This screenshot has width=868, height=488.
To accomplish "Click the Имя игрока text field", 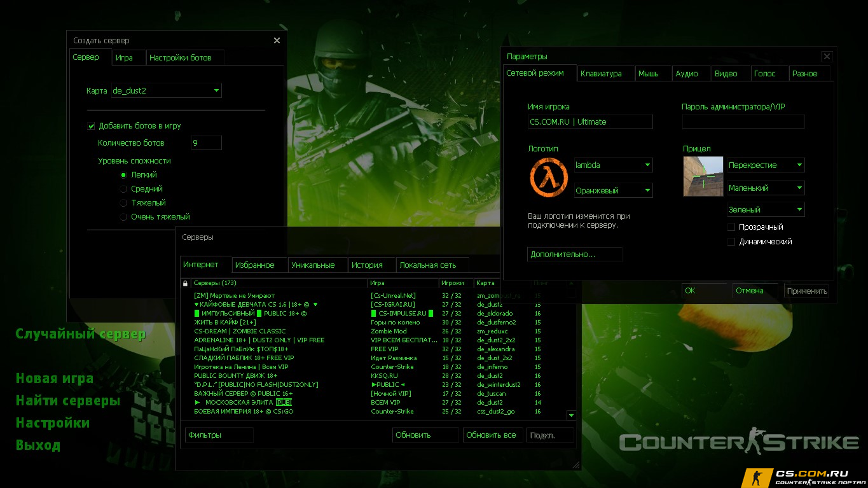I will (590, 122).
